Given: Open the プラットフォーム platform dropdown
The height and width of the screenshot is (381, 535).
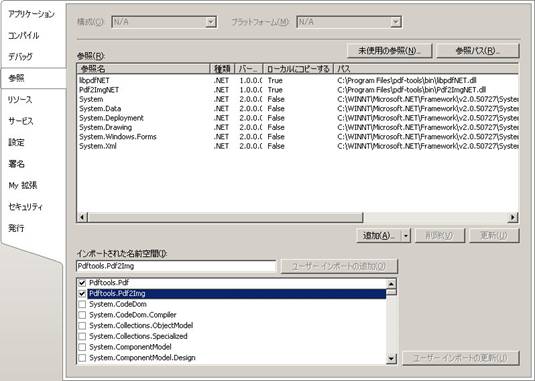Looking at the screenshot, I should pos(395,22).
